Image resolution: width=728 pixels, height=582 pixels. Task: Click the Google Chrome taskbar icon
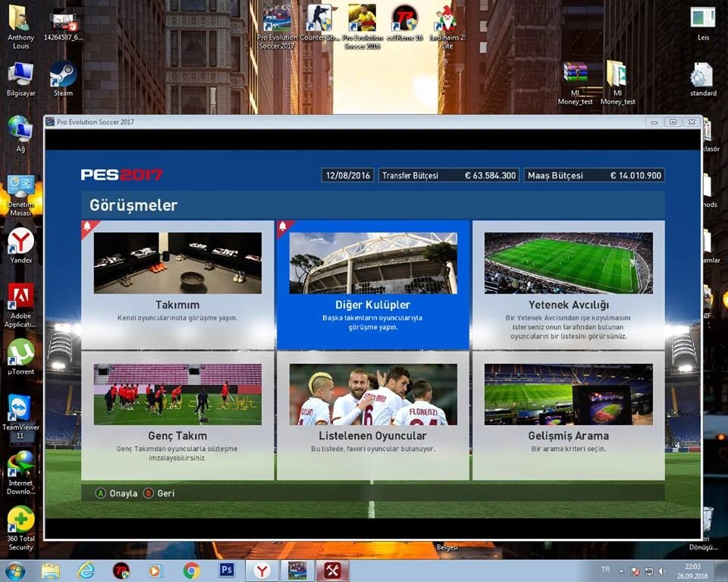pyautogui.click(x=192, y=571)
